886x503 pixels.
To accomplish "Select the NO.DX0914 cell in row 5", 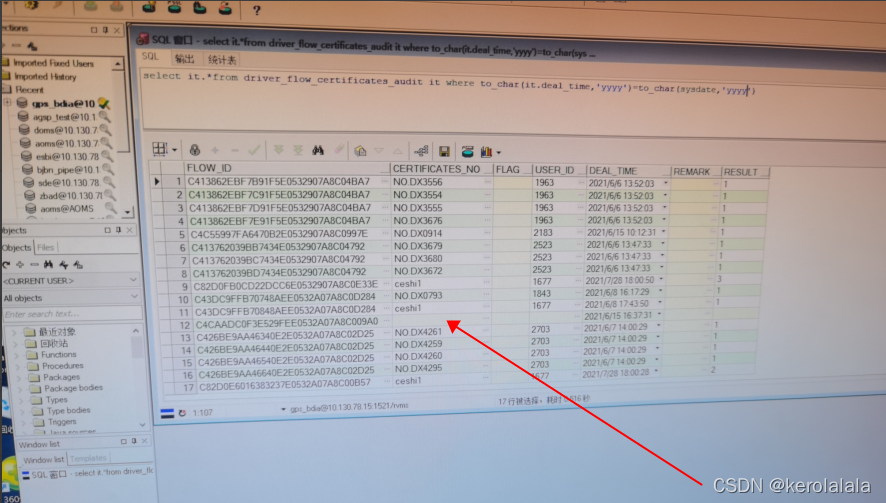I will (x=441, y=233).
